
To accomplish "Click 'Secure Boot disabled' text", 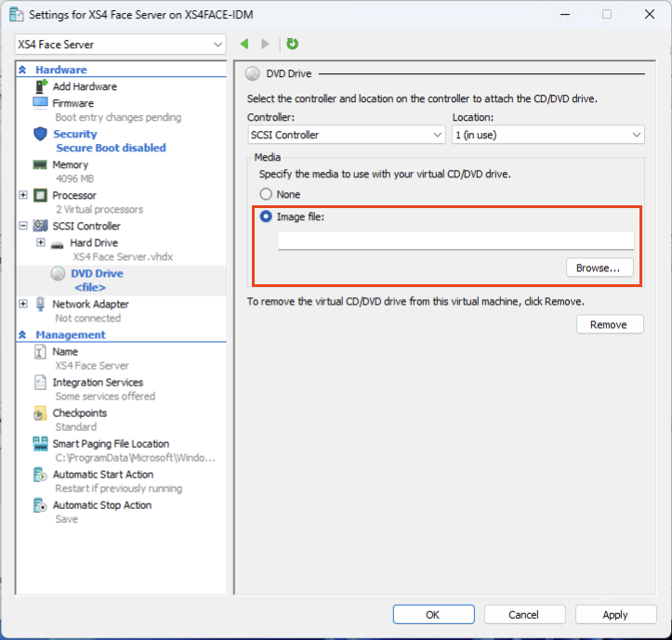I will pos(111,148).
